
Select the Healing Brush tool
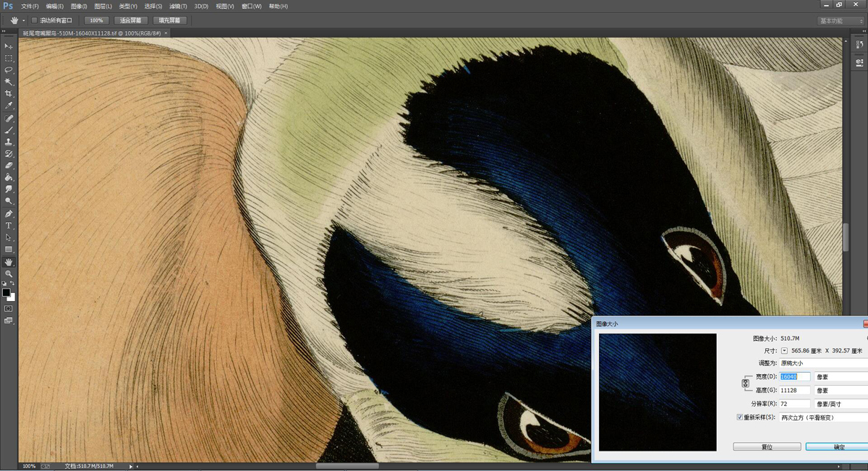tap(9, 118)
